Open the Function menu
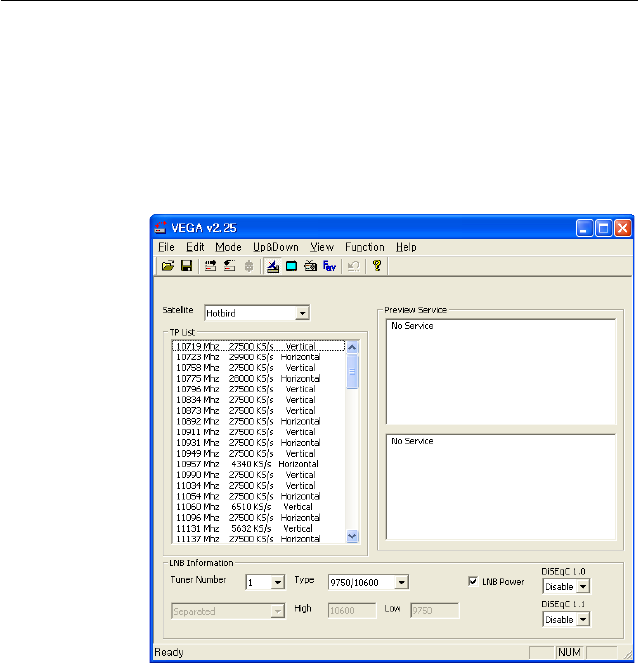The width and height of the screenshot is (638, 663). tap(364, 247)
